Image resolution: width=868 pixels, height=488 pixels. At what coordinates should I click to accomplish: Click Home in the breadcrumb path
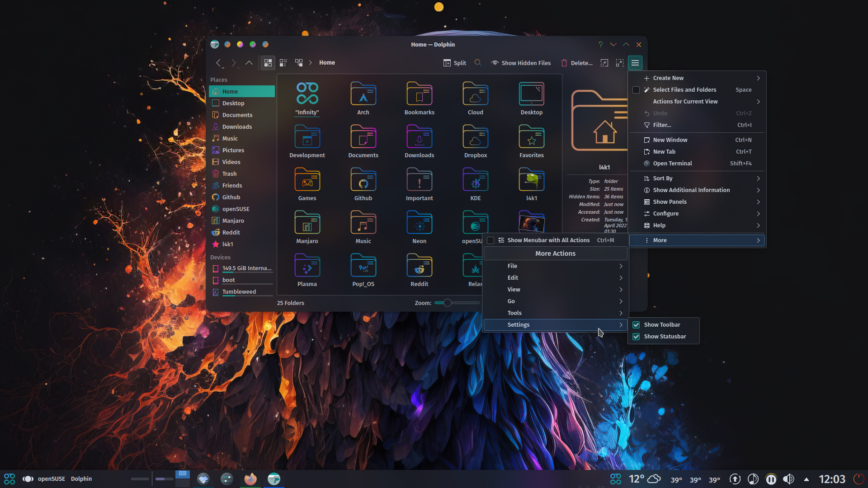pos(327,63)
